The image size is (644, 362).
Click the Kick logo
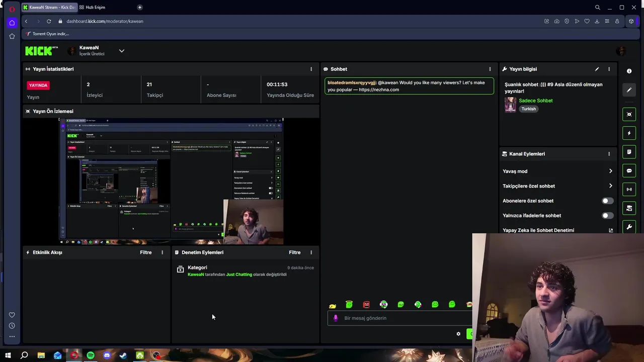pyautogui.click(x=42, y=51)
